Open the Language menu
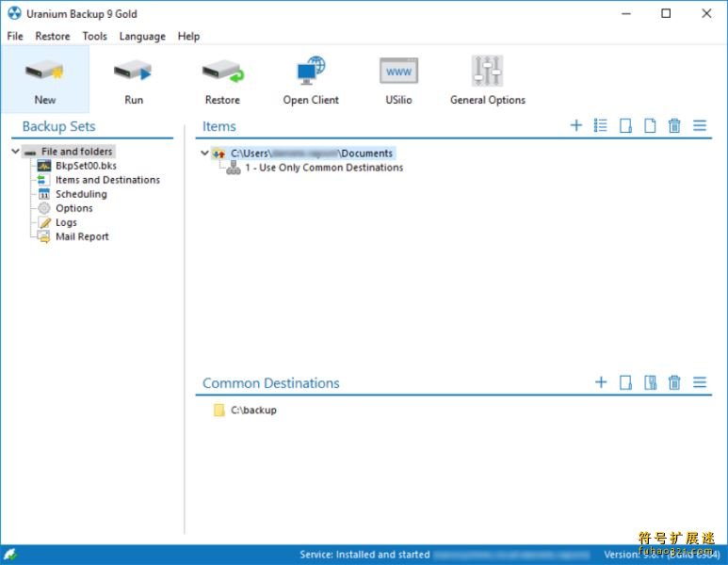This screenshot has height=565, width=728. pyautogui.click(x=142, y=36)
